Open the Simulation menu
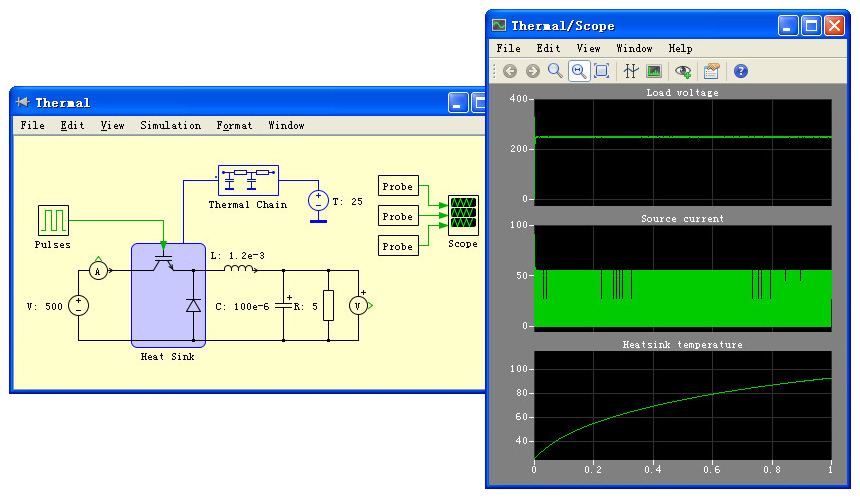This screenshot has width=860, height=500. click(171, 126)
